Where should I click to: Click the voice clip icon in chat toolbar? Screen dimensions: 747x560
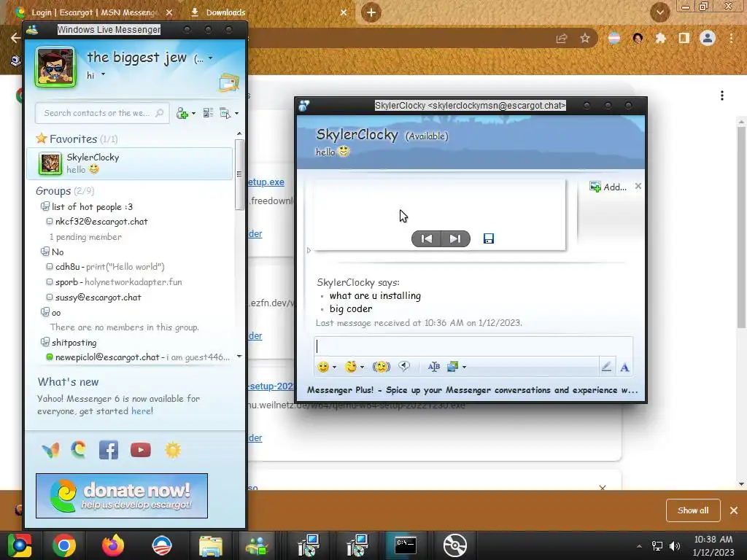404,366
